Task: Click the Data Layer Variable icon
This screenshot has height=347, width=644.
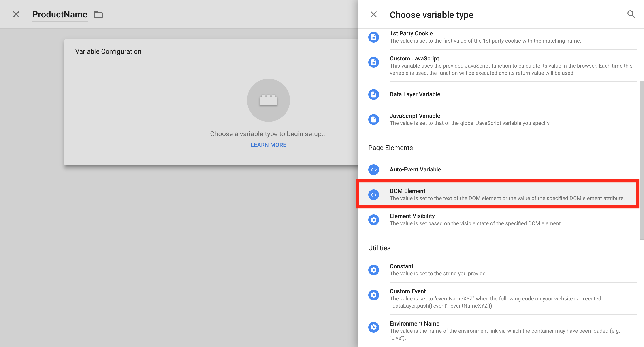Action: (x=373, y=94)
